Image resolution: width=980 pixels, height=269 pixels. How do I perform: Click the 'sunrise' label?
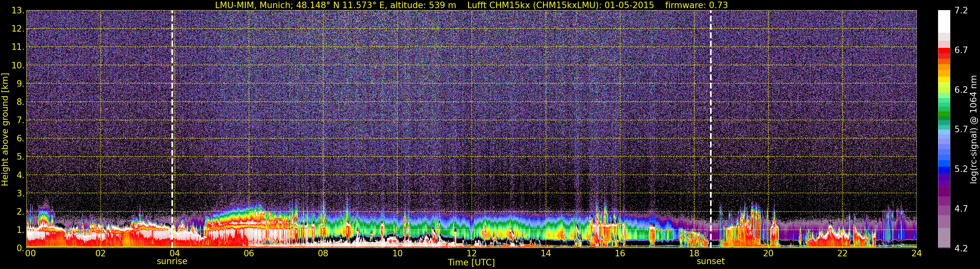coord(172,262)
